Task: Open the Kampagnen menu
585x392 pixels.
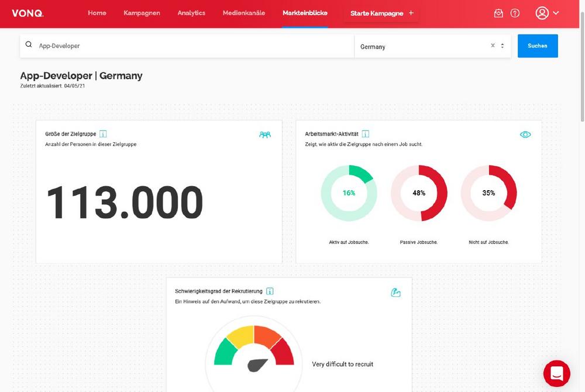Action: point(142,13)
